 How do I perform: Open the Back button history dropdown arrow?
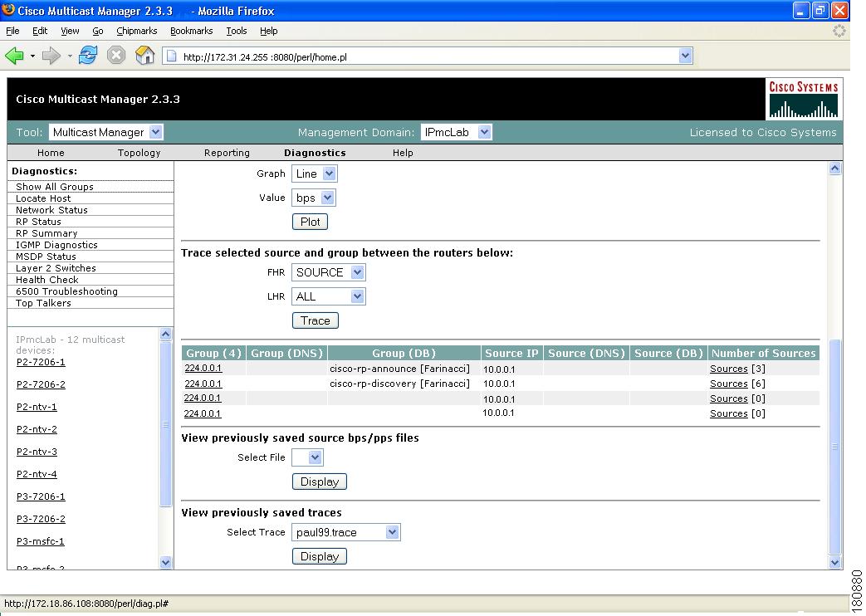pos(32,56)
